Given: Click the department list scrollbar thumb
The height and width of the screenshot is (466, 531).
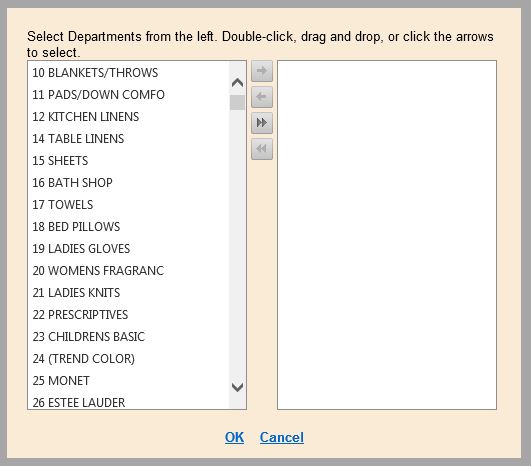Looking at the screenshot, I should click(237, 102).
